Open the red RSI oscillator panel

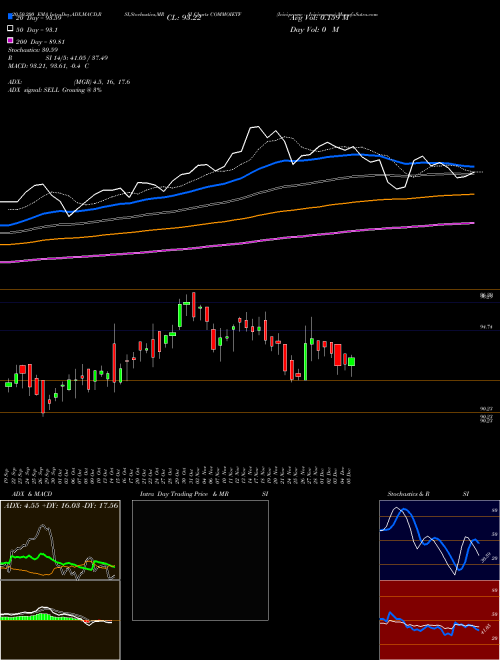tap(439, 620)
